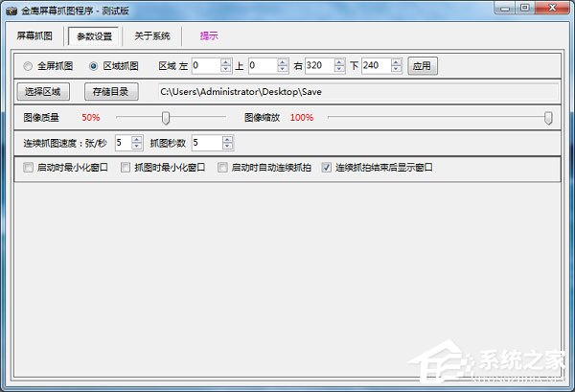The width and height of the screenshot is (575, 392).
Task: Decrease the 上 value with down arrow
Action: (283, 70)
